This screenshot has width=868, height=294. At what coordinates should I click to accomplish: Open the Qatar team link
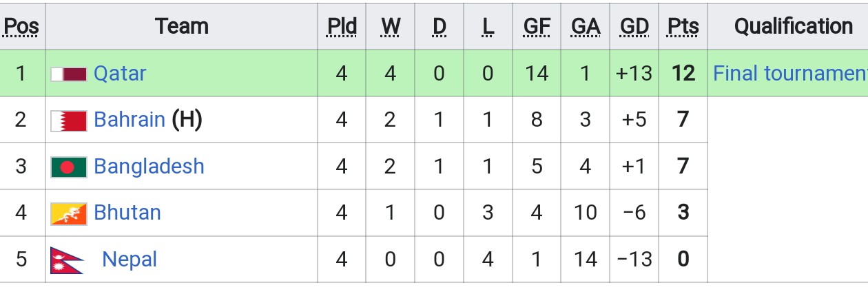point(120,73)
